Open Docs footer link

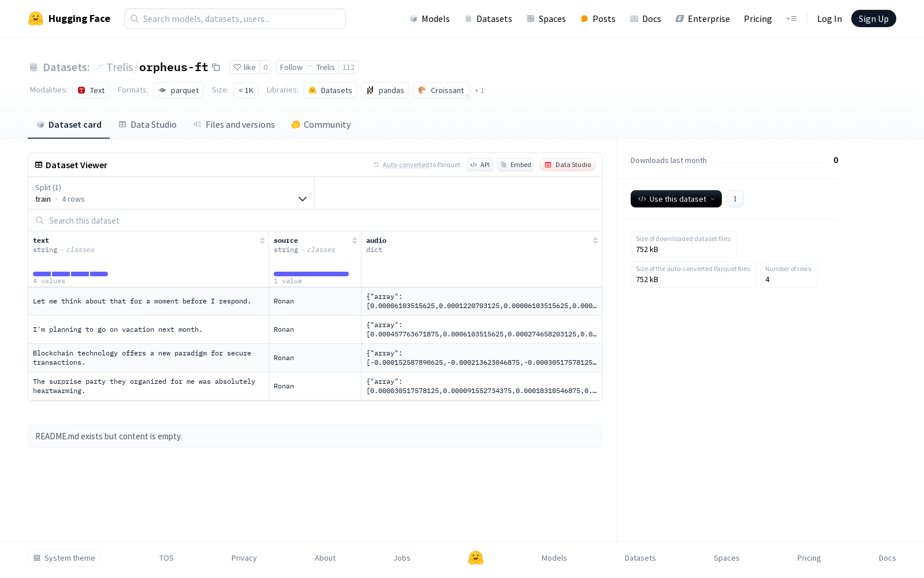pos(887,558)
